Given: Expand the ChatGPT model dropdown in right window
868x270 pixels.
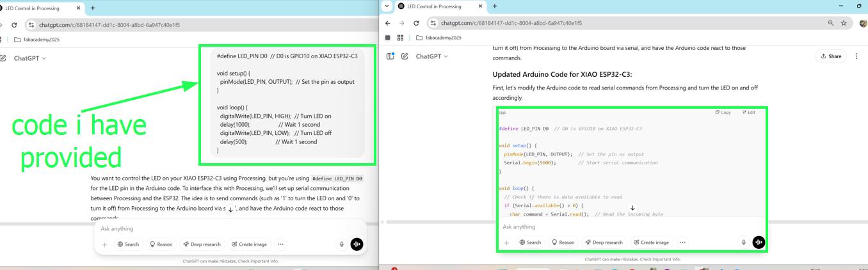Looking at the screenshot, I should 432,56.
